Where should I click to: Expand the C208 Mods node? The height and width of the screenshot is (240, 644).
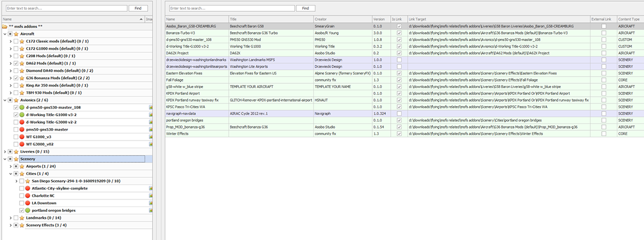coord(10,56)
